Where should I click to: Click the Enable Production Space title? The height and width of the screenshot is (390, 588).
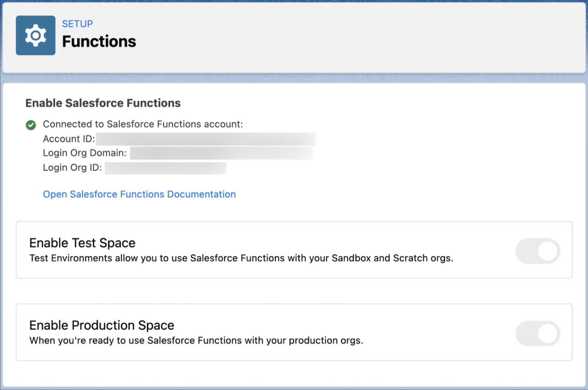click(102, 325)
